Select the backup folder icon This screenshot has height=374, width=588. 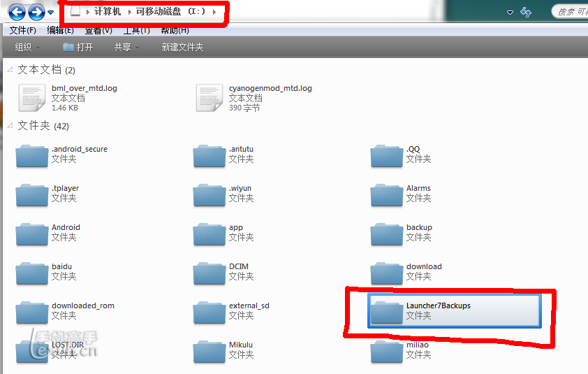click(x=387, y=234)
